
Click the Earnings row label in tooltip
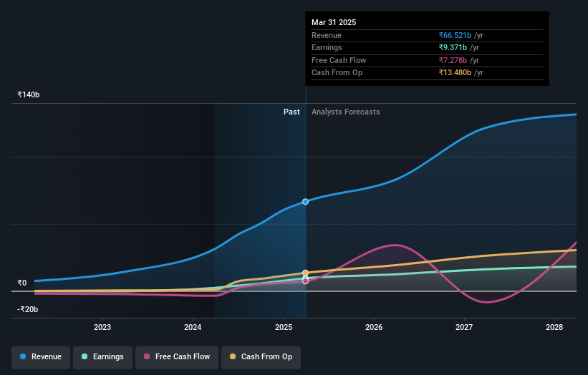tap(327, 47)
